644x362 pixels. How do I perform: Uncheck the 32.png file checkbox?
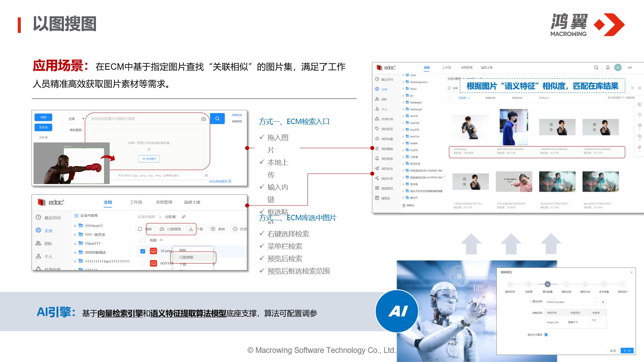(x=143, y=251)
